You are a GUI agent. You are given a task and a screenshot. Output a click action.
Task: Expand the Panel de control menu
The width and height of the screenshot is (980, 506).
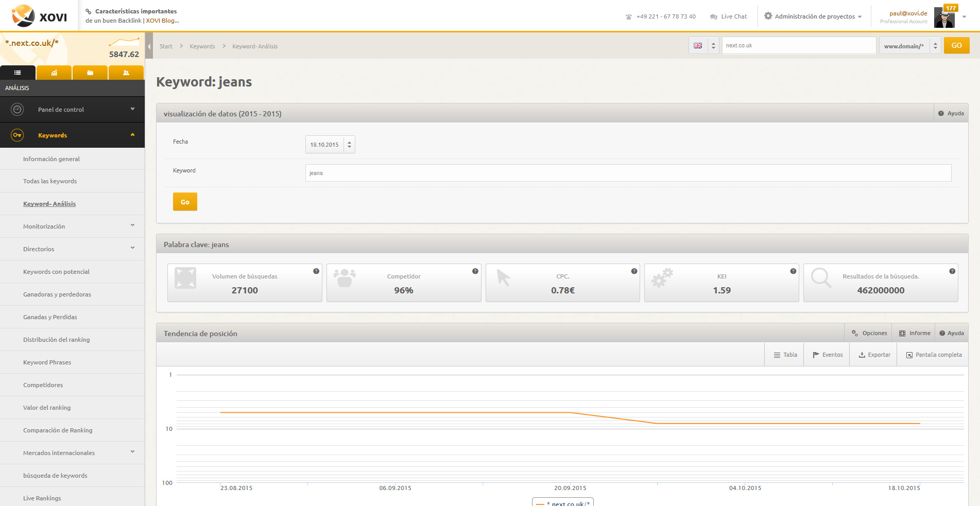(x=132, y=109)
